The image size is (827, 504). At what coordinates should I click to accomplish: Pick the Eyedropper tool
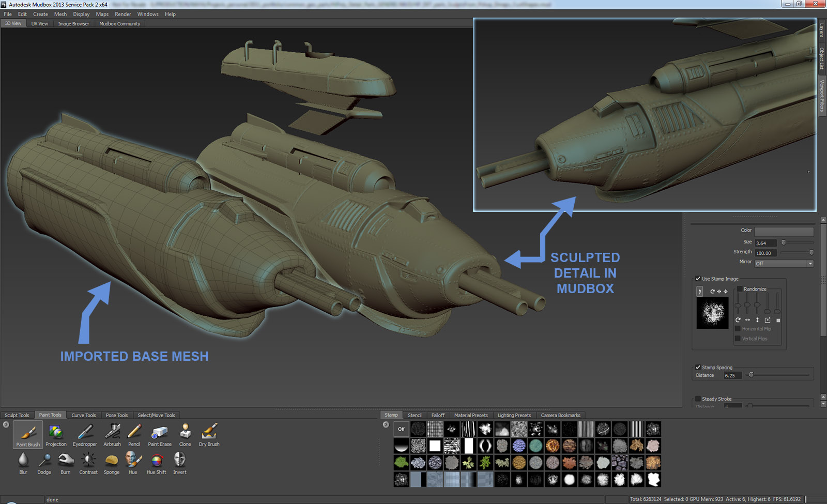click(x=85, y=434)
